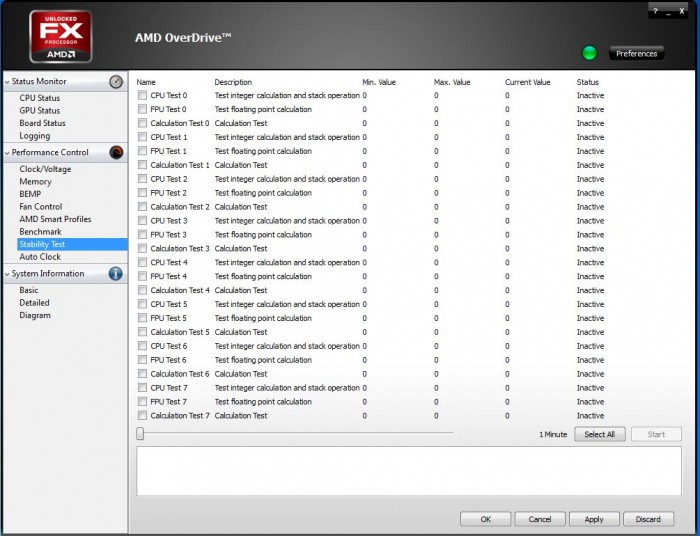This screenshot has width=700, height=536.
Task: Open the Memory settings page
Action: coord(35,182)
